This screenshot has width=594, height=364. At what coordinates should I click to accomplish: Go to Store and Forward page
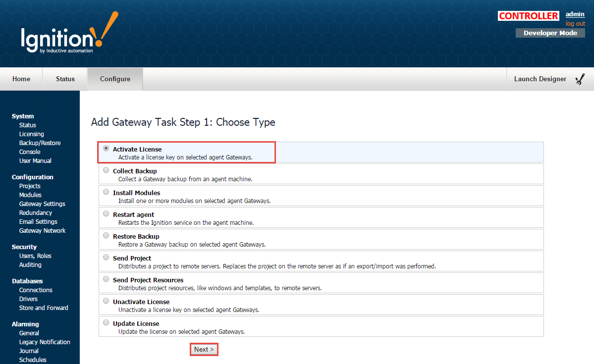[x=44, y=308]
